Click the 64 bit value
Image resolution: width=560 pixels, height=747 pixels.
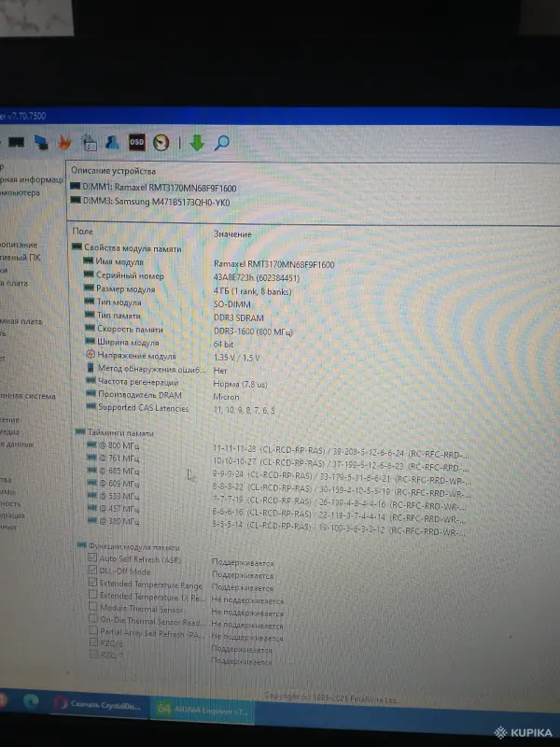point(223,344)
